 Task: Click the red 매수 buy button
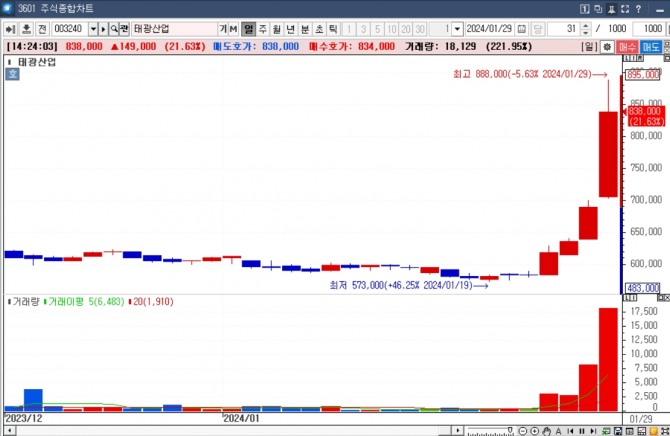tap(627, 47)
